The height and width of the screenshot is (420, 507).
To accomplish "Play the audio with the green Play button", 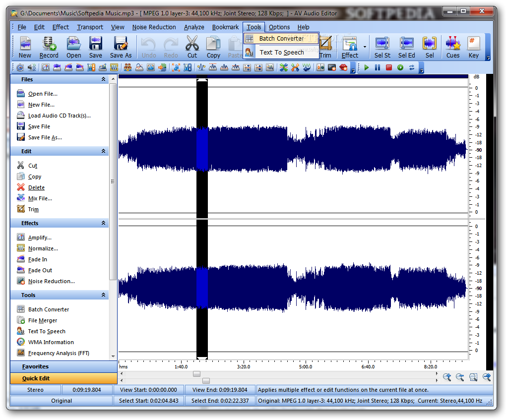I will coord(366,67).
